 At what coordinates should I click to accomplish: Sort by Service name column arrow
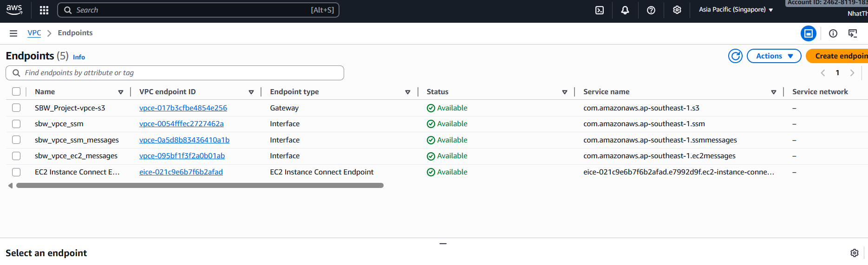(x=774, y=92)
